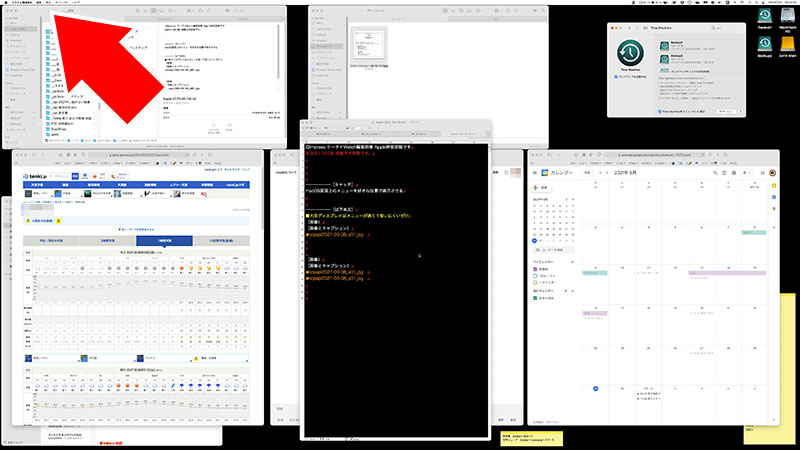The height and width of the screenshot is (450, 800).
Task: Click the black text editor window in center
Action: 396,291
